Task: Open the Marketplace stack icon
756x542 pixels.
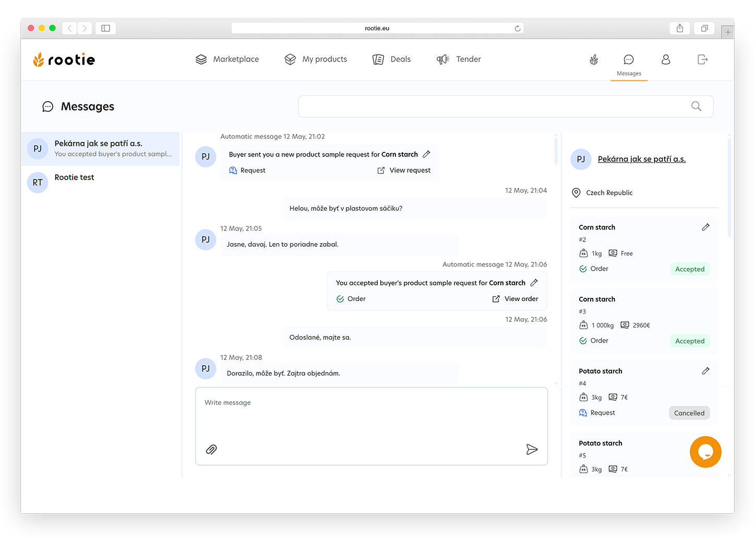Action: pyautogui.click(x=201, y=59)
